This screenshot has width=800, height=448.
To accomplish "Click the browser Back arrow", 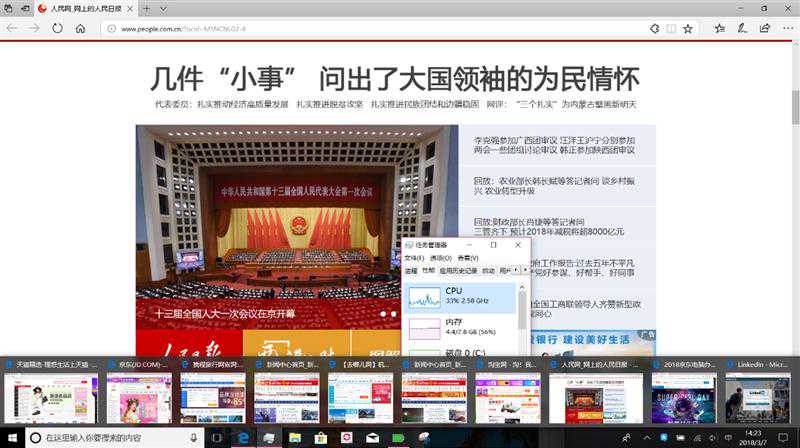I will [x=11, y=29].
